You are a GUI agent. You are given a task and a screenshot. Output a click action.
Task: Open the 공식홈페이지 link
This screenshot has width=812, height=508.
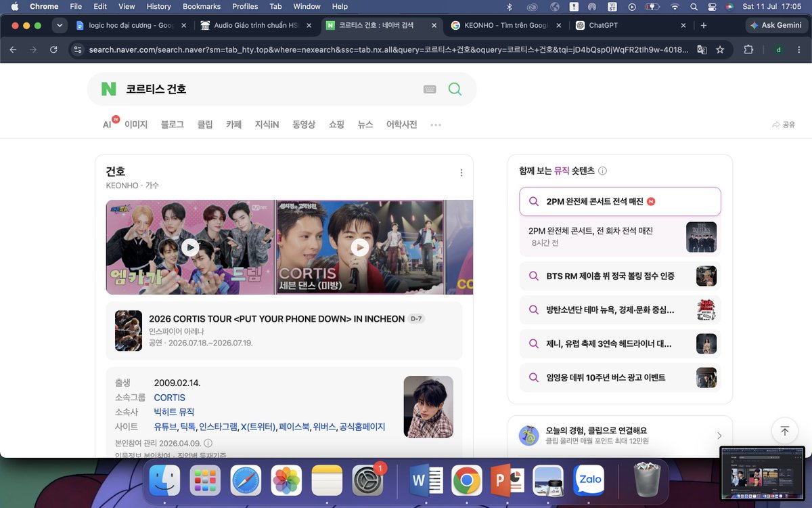point(362,427)
